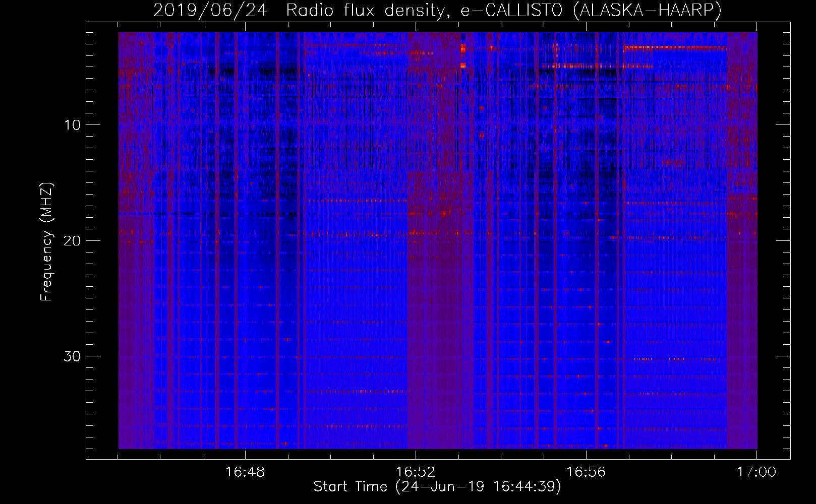Click the 'Frequency (MHZ)' axis title
Viewport: 816px width, 504px height.
point(46,241)
